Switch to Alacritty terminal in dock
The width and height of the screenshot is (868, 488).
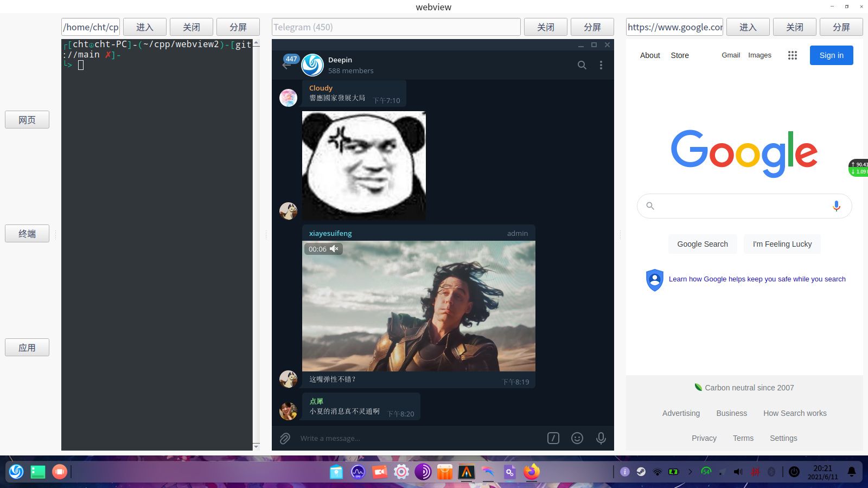(467, 472)
